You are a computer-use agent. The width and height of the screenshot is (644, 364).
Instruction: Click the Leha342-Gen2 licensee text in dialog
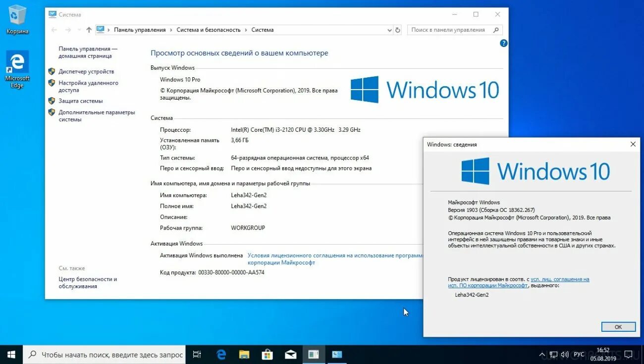click(472, 295)
